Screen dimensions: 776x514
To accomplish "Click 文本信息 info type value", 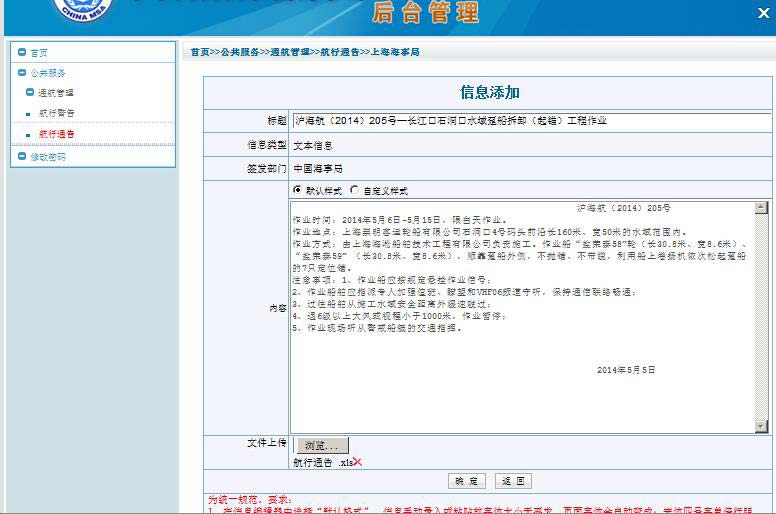I will pos(313,146).
